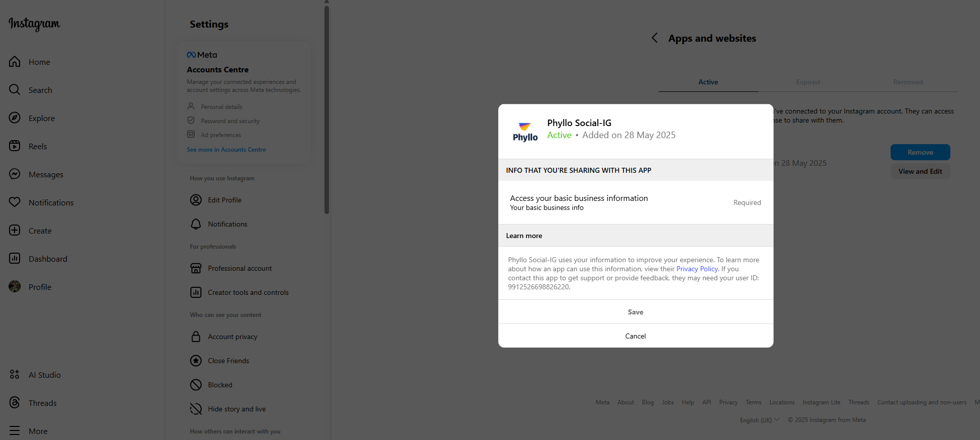Open the Privacy Policy link

point(697,269)
